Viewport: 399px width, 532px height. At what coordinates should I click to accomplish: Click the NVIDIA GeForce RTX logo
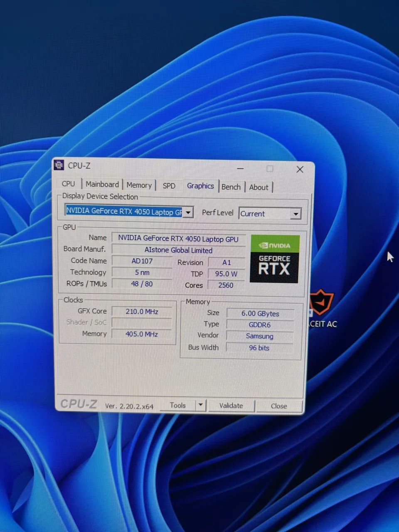274,259
